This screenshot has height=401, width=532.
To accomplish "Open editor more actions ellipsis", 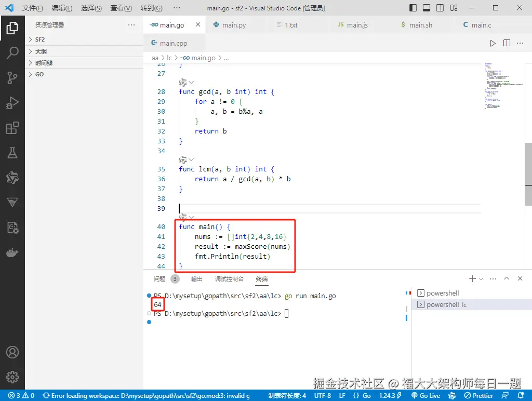I will pyautogui.click(x=520, y=43).
